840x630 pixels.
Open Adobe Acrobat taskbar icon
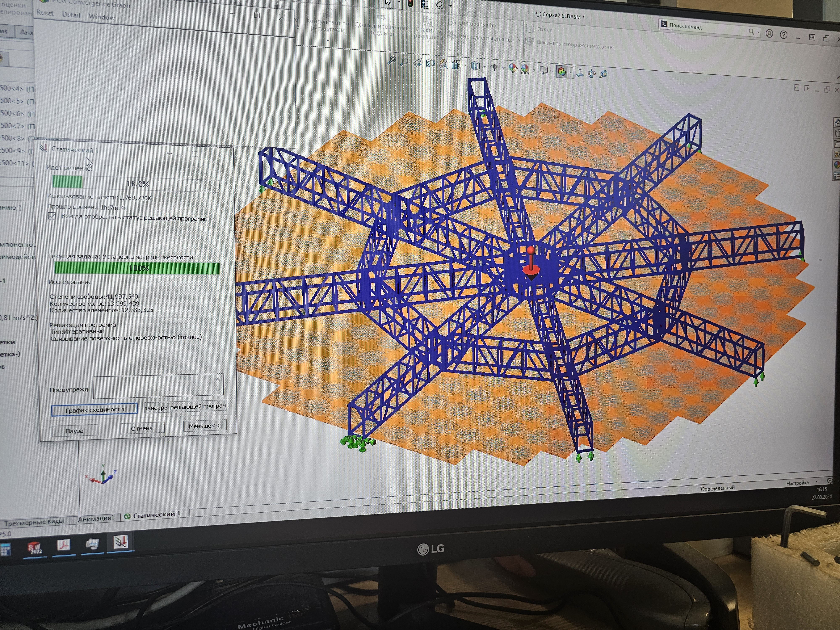[64, 545]
